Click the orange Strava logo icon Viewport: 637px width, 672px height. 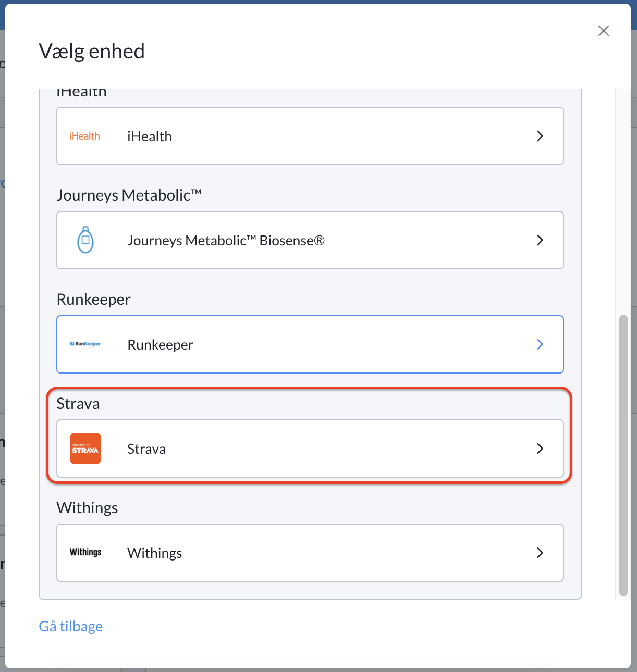click(85, 449)
